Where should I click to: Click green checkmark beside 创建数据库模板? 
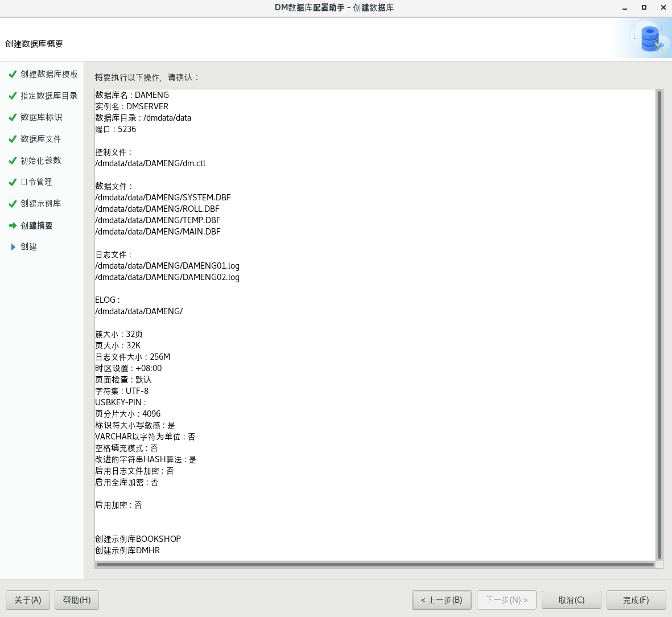(13, 75)
